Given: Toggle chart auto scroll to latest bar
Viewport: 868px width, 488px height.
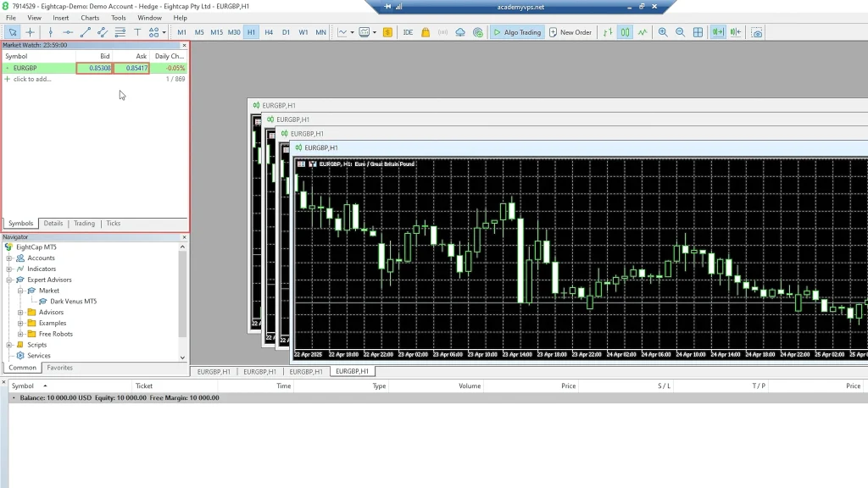Looking at the screenshot, I should pyautogui.click(x=718, y=32).
